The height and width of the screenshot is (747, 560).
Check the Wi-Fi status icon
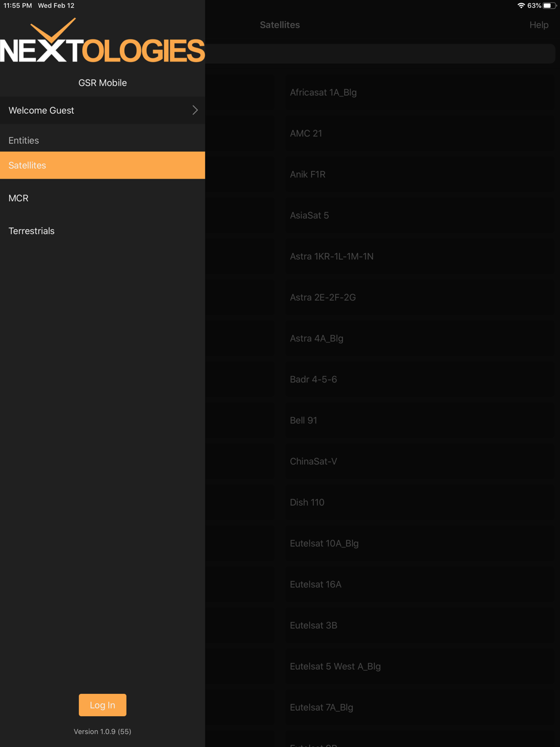coord(521,6)
